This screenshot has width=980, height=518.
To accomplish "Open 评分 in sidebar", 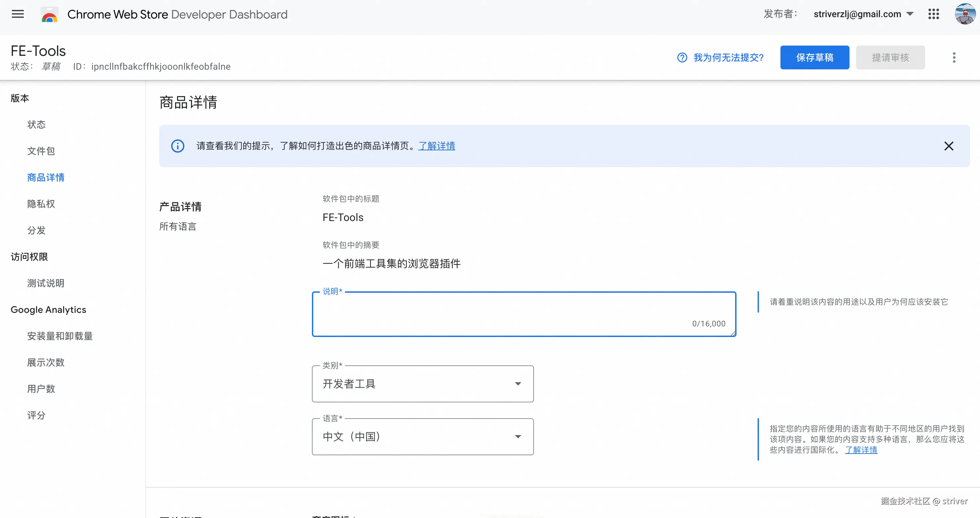I will (37, 415).
